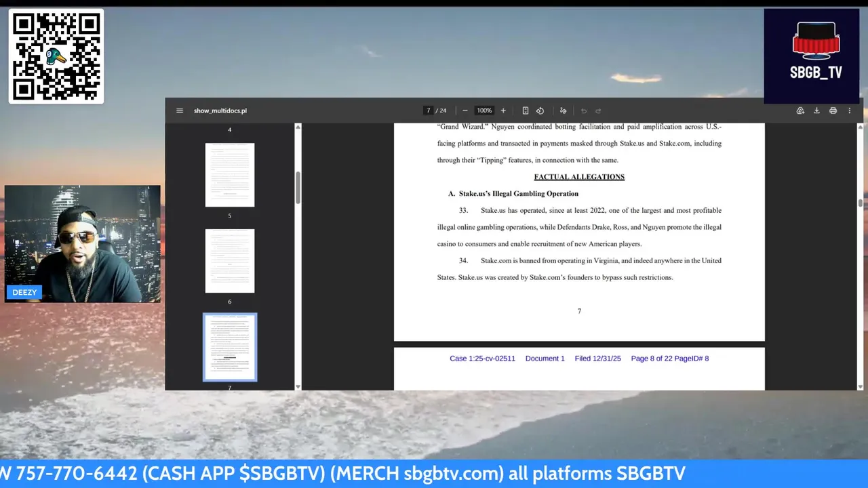Select page 6 thumbnail
Viewport: 868px width, 488px height.
tap(230, 261)
